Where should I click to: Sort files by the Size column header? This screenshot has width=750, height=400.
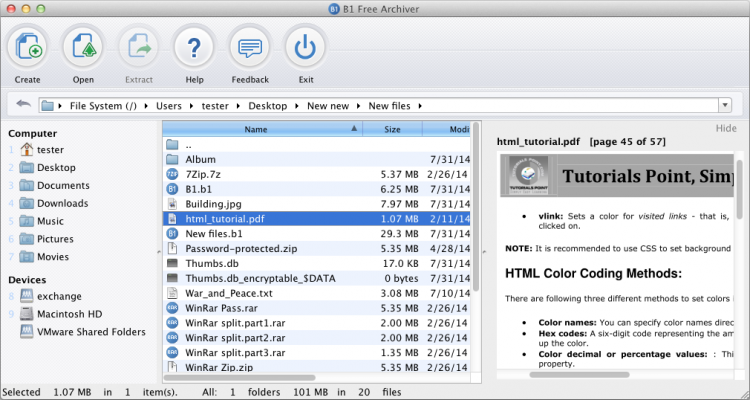tap(392, 129)
